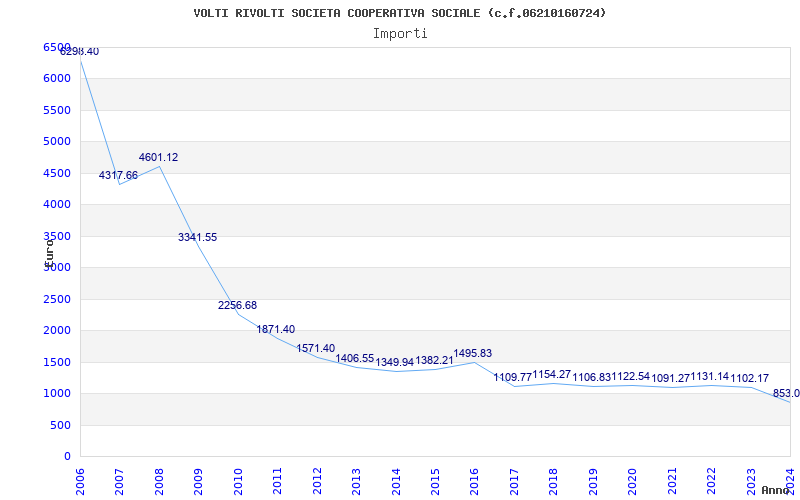Click the x-axis year 2013

pos(356,481)
